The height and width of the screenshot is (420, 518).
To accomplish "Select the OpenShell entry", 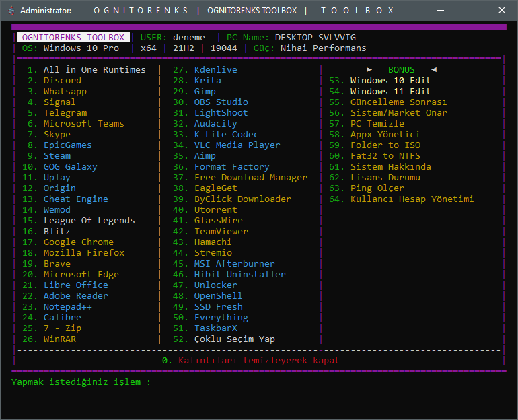I will pyautogui.click(x=219, y=296).
